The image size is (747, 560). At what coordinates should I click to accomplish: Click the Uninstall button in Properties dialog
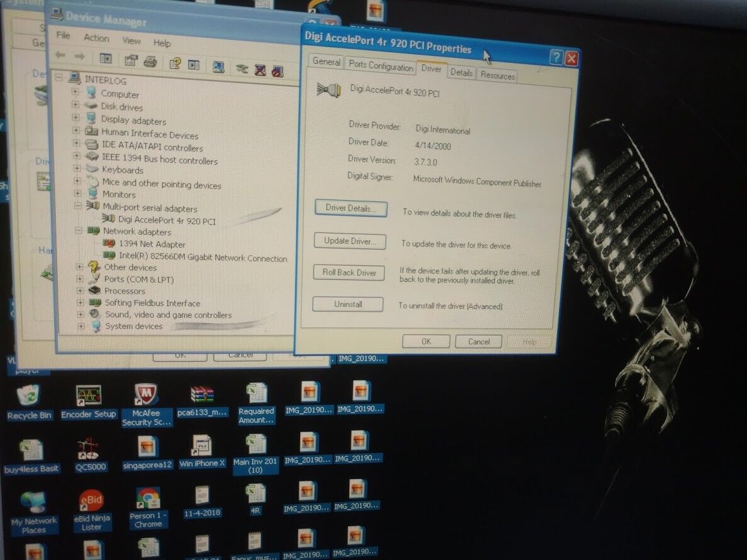348,304
